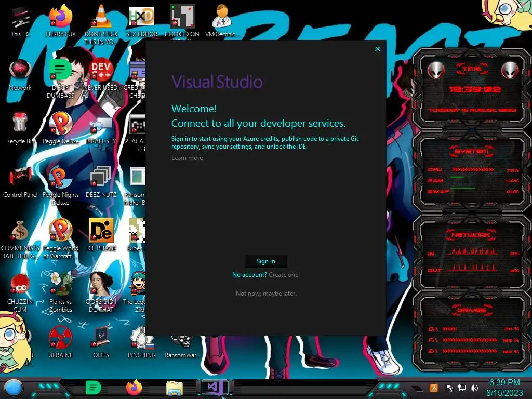Open green chat app in taskbar
532x399 pixels.
[x=93, y=388]
